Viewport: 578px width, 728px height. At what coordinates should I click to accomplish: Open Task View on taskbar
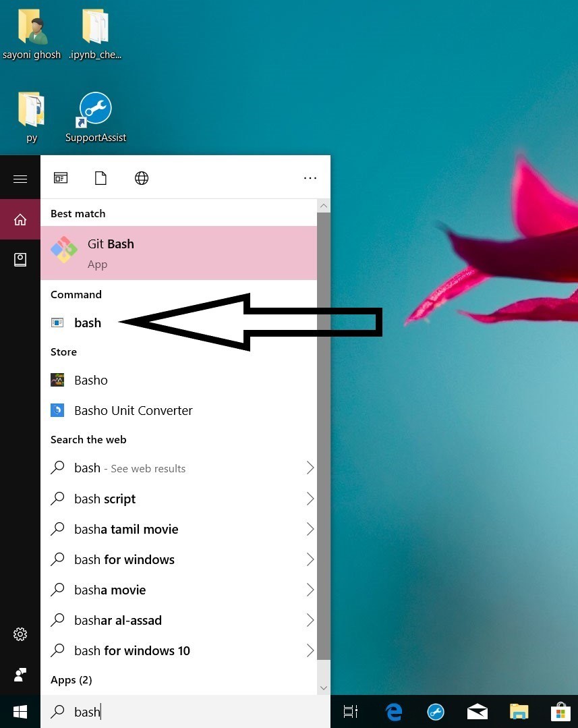(351, 711)
